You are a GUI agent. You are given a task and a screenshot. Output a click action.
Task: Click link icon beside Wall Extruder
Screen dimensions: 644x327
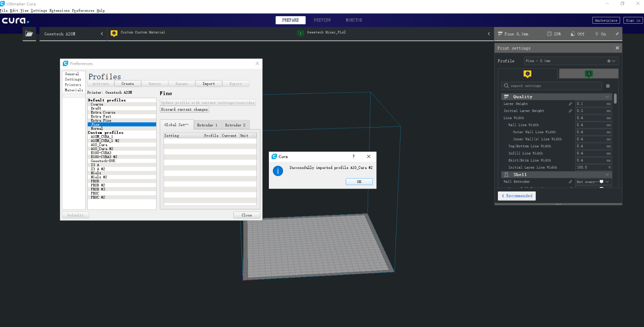coord(570,182)
